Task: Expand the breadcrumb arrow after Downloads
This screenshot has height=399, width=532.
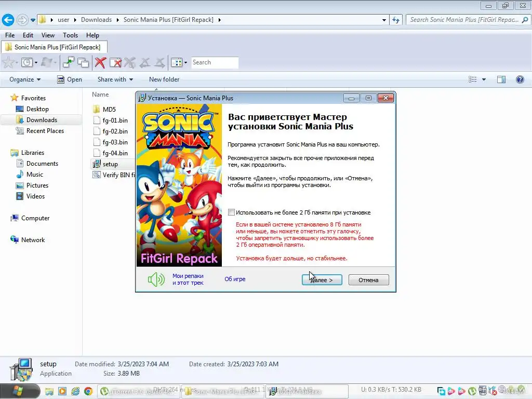Action: (x=117, y=20)
